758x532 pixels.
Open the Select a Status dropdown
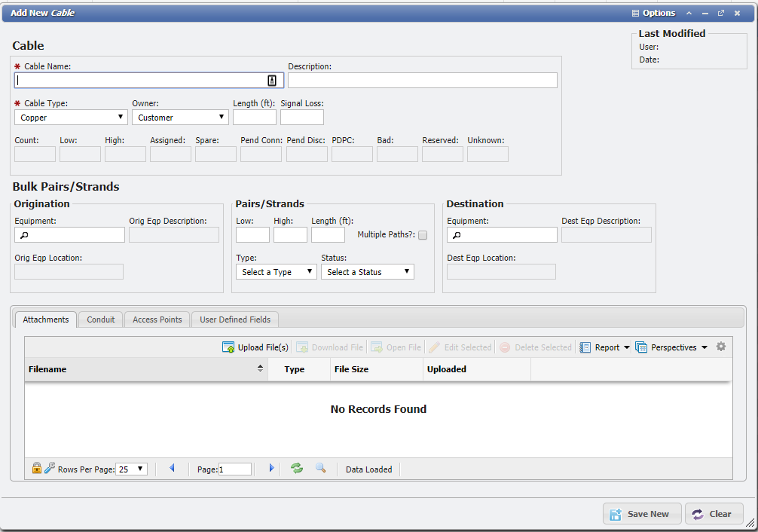[368, 272]
